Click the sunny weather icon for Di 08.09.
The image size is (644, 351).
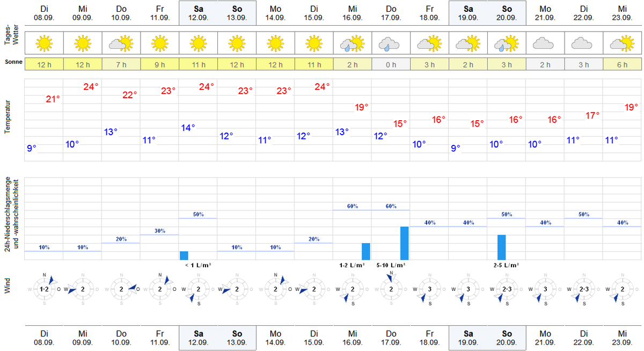click(44, 43)
